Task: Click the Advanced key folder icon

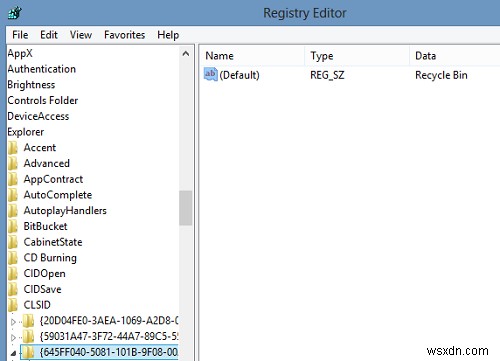Action: 13,163
